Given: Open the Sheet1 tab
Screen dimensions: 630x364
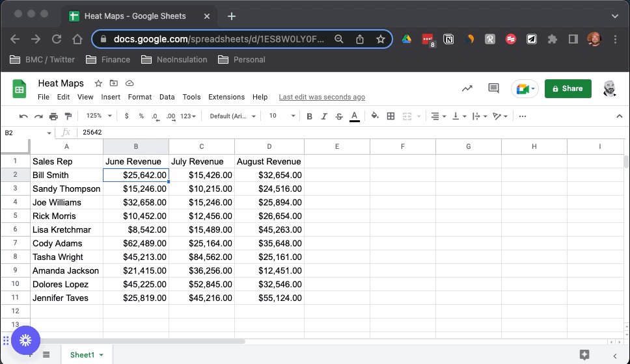Looking at the screenshot, I should click(87, 355).
